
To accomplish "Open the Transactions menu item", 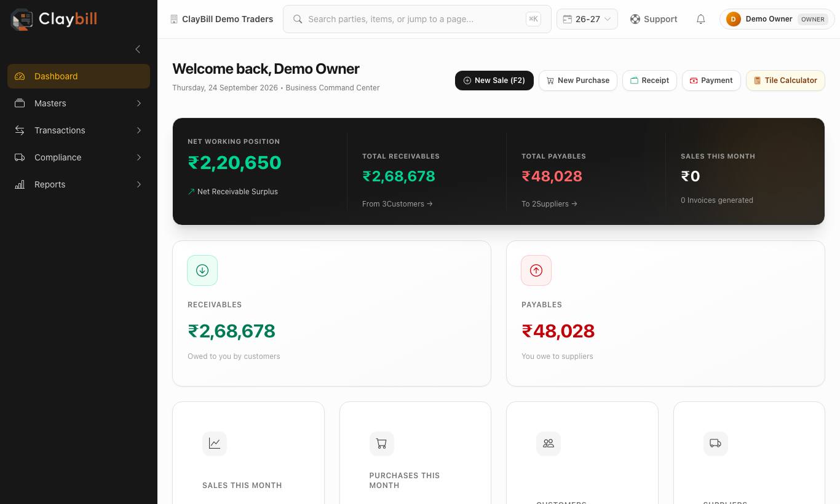I will 79,130.
